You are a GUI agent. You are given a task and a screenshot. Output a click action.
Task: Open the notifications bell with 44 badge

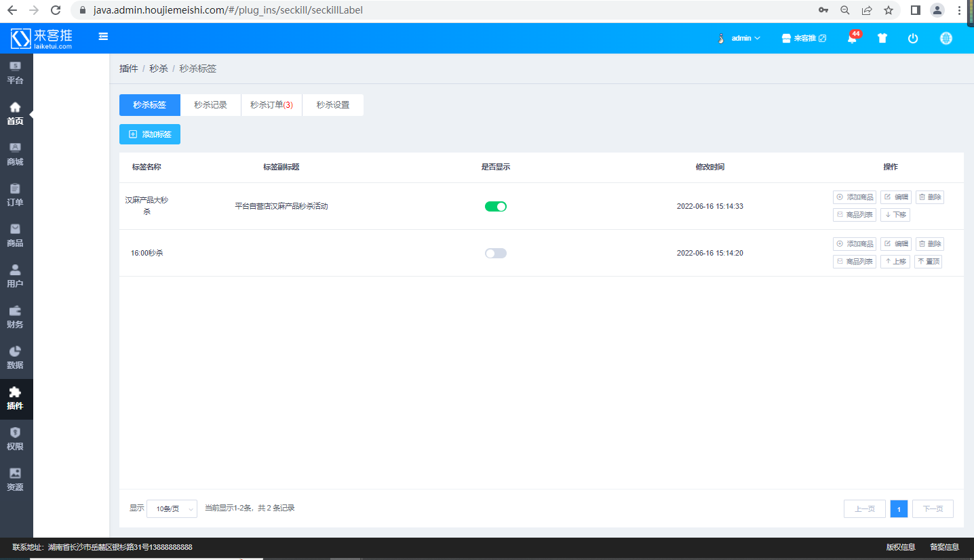853,38
